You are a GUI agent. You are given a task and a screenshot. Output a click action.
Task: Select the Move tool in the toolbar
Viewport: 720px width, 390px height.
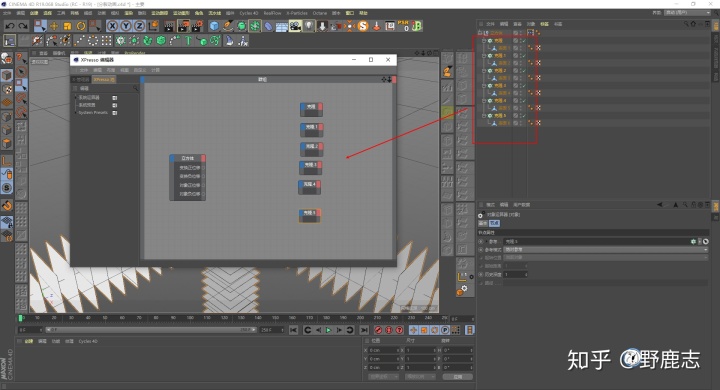coord(54,26)
